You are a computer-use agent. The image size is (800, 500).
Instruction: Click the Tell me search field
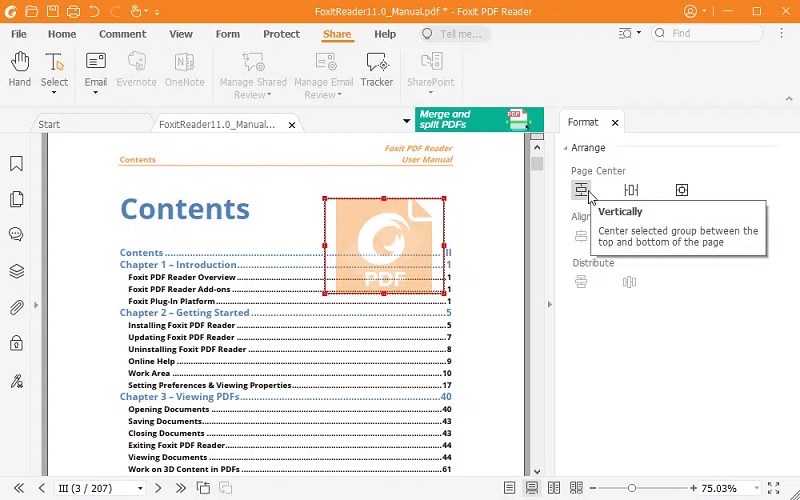(455, 34)
